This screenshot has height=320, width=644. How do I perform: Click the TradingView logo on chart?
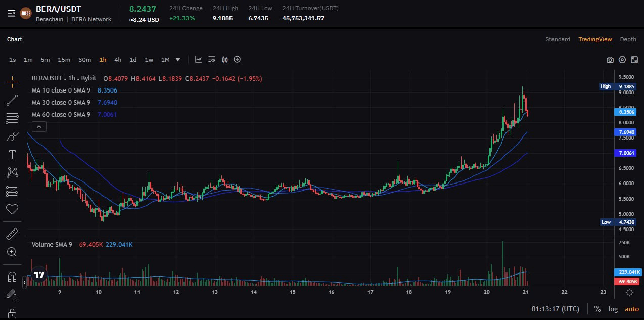[x=39, y=275]
